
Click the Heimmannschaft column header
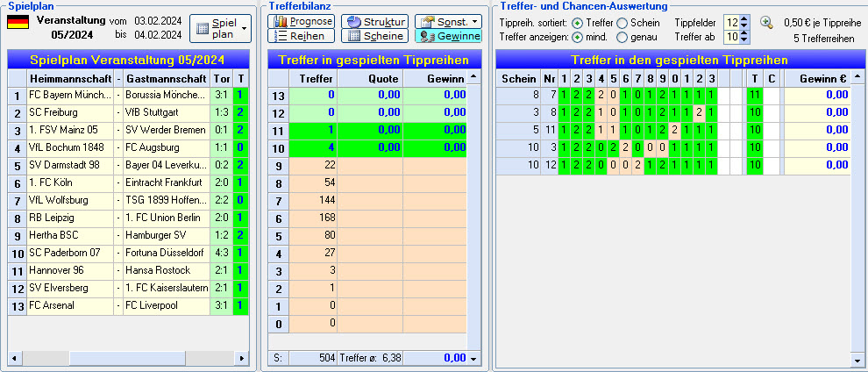[x=70, y=78]
